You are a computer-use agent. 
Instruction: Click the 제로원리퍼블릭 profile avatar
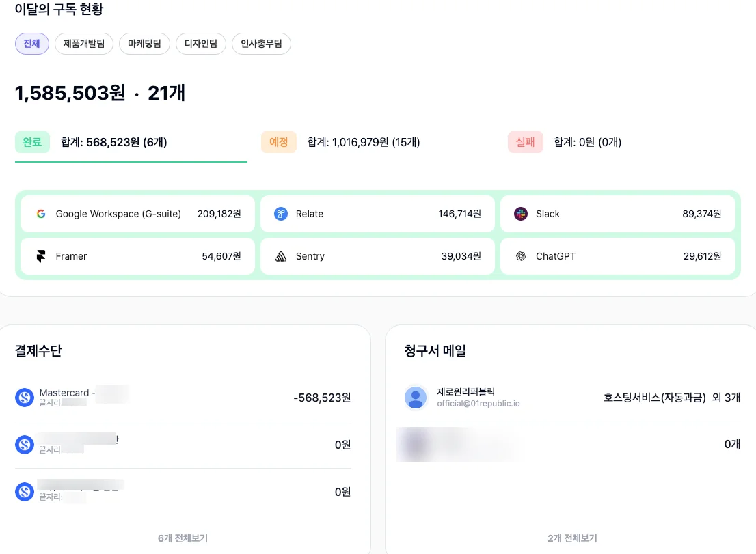click(416, 397)
